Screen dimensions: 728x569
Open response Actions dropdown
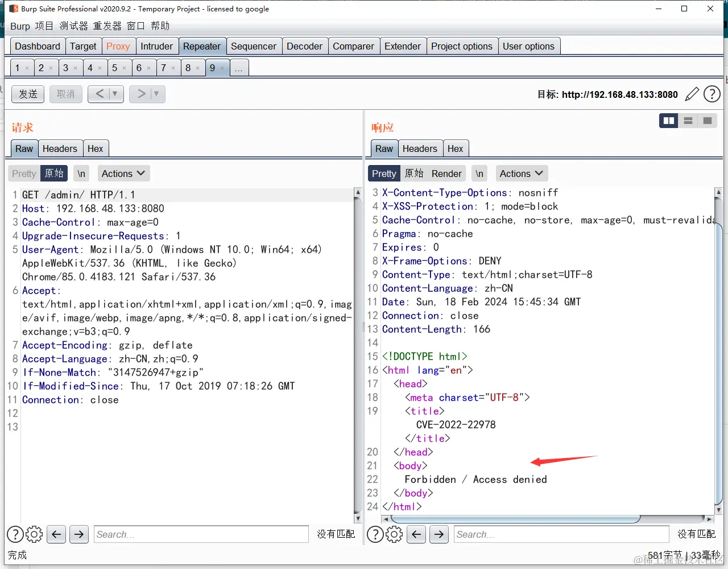coord(522,174)
